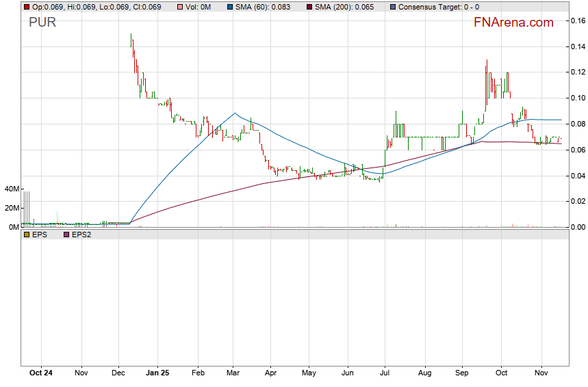Click the 0.16 price axis label
Screen dimensions: 588x387
point(578,21)
